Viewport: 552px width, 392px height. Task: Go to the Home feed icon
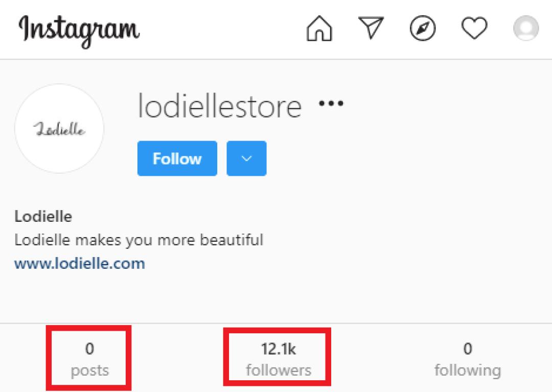[x=319, y=29]
